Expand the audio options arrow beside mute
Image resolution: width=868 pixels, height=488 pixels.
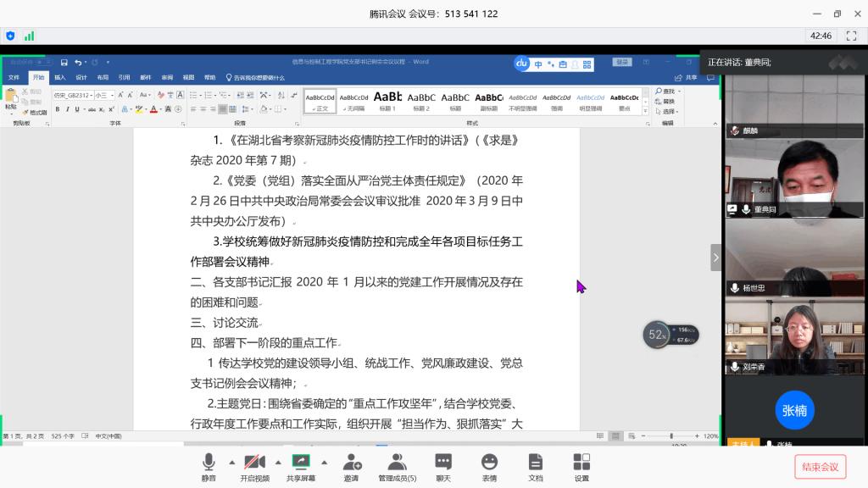(x=231, y=463)
